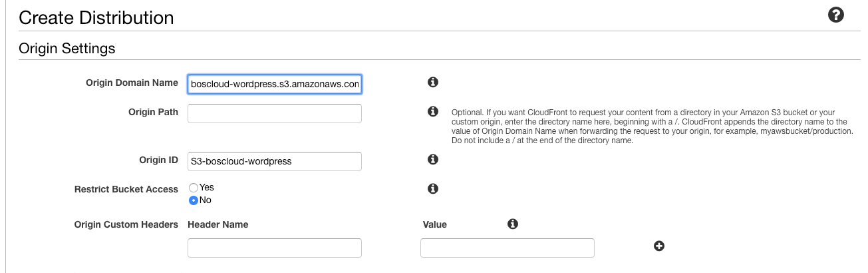The width and height of the screenshot is (868, 273).
Task: Click the Create Distribution page title
Action: pyautogui.click(x=96, y=17)
